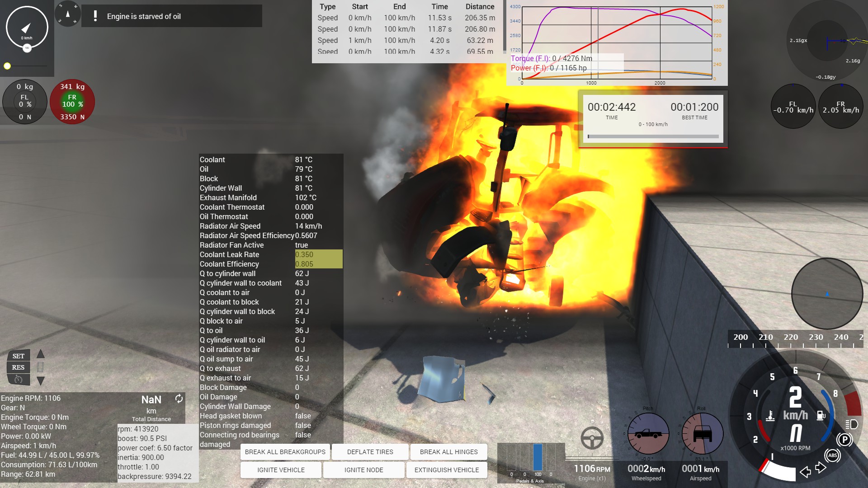The image size is (868, 488).
Task: Click the oil starvation warning exclamation icon
Action: coord(95,16)
